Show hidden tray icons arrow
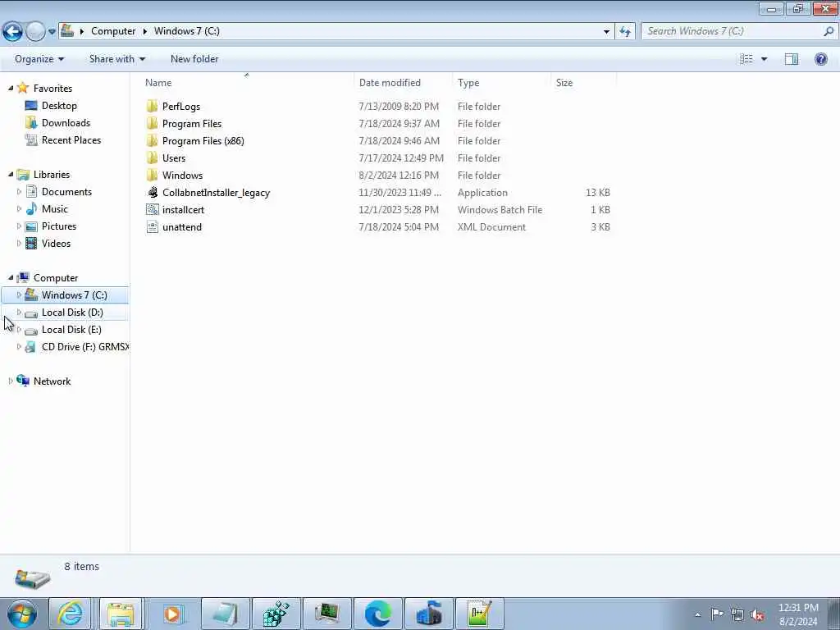The image size is (840, 630). (x=697, y=614)
